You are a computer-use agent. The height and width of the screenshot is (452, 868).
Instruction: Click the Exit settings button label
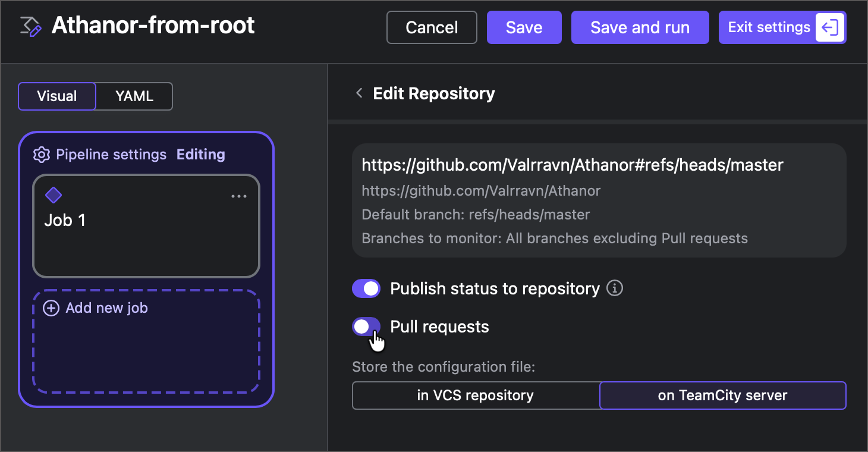coord(769,27)
